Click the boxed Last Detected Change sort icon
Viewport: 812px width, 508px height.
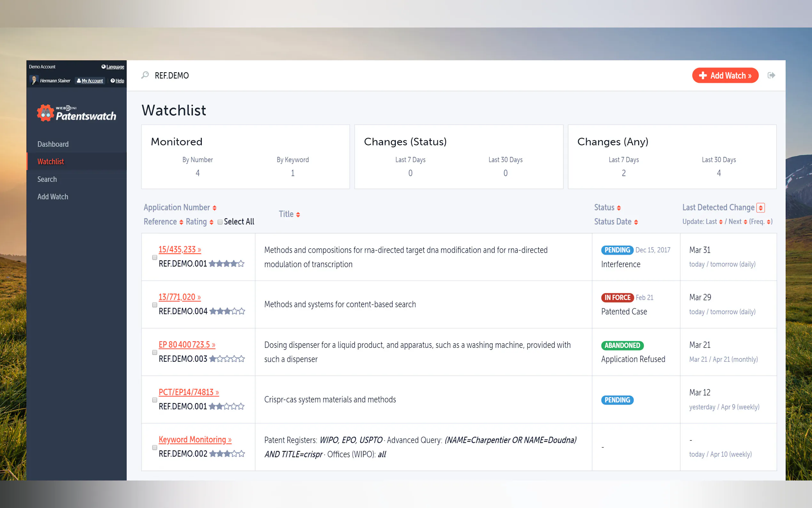[761, 208]
